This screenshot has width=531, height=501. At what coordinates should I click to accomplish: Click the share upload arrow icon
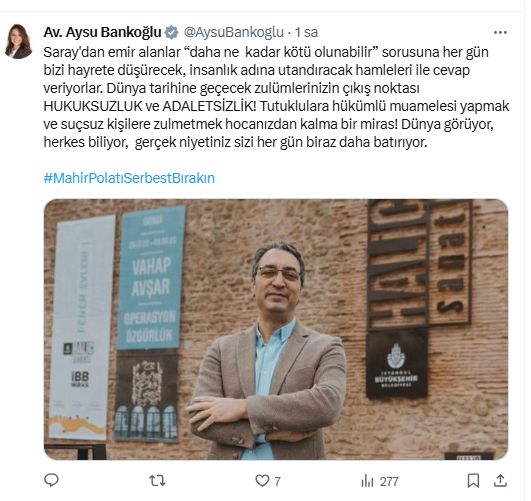(500, 481)
